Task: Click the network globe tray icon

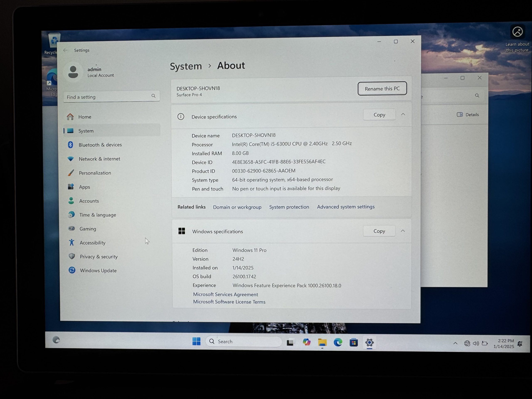Action: pos(467,344)
